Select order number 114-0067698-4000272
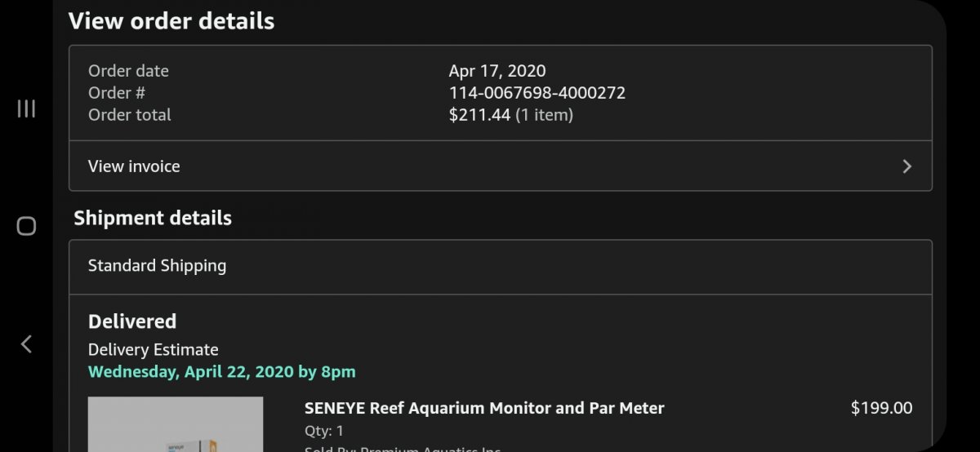This screenshot has width=980, height=452. pyautogui.click(x=537, y=93)
